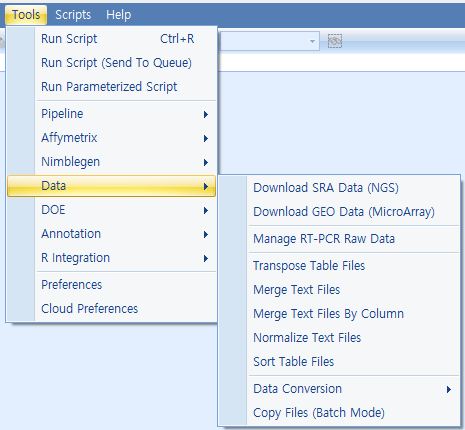Expand the R Integration submenu
The image size is (465, 430).
[x=112, y=258]
